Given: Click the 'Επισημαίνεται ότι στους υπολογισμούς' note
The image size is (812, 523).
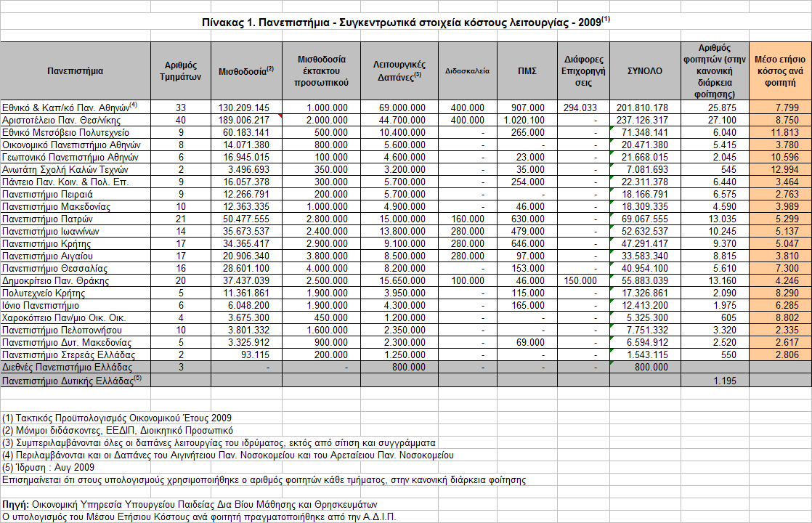Looking at the screenshot, I should point(264,480).
